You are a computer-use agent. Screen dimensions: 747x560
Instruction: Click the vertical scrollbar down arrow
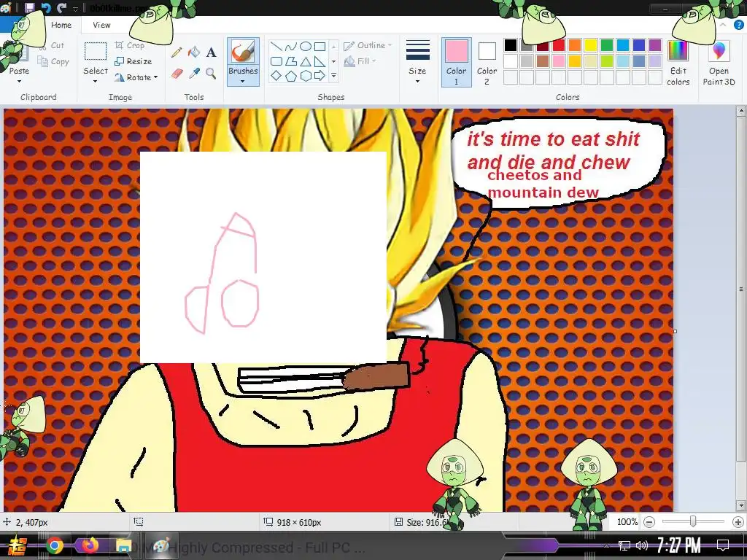740,505
